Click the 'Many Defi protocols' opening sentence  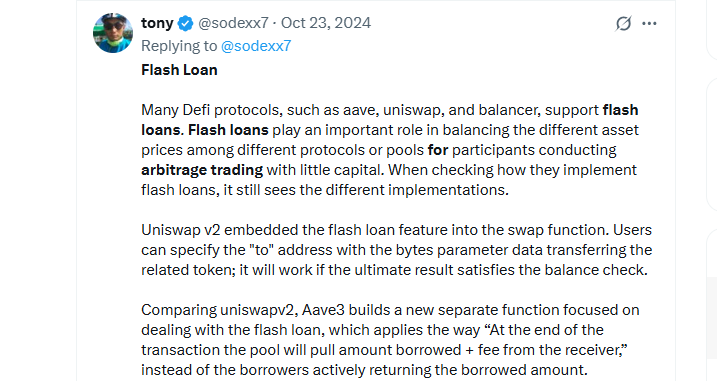click(x=390, y=120)
